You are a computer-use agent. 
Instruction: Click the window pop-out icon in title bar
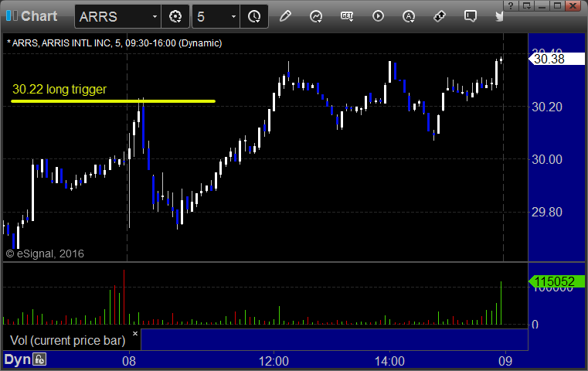[526, 5]
